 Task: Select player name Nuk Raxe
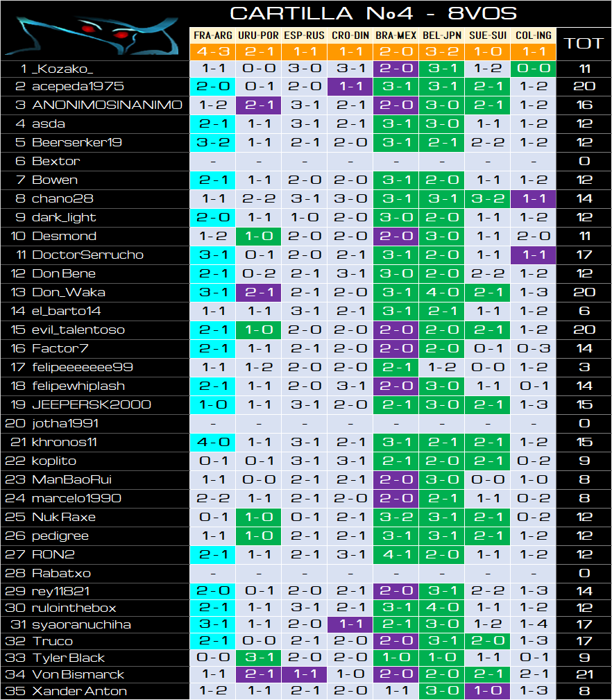coord(64,518)
